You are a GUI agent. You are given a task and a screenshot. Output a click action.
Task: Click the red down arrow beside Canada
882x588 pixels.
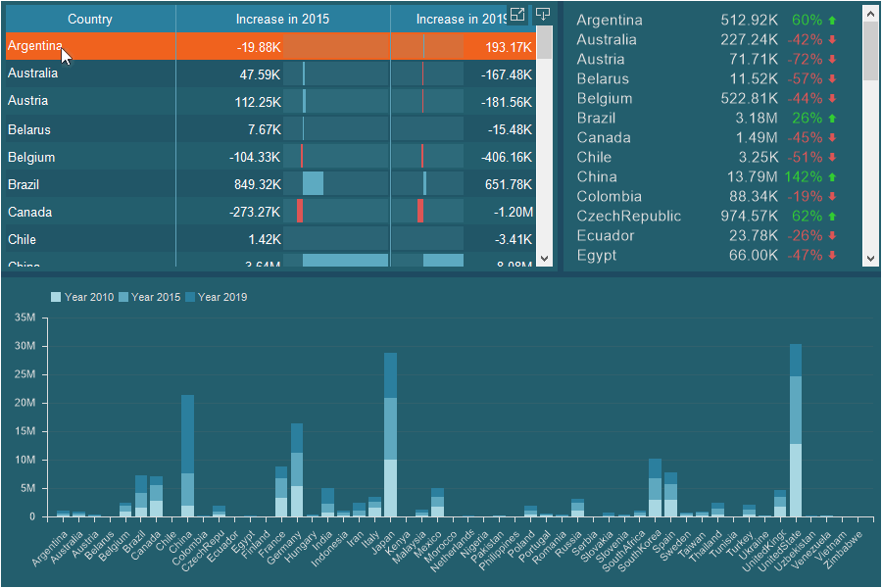(833, 137)
